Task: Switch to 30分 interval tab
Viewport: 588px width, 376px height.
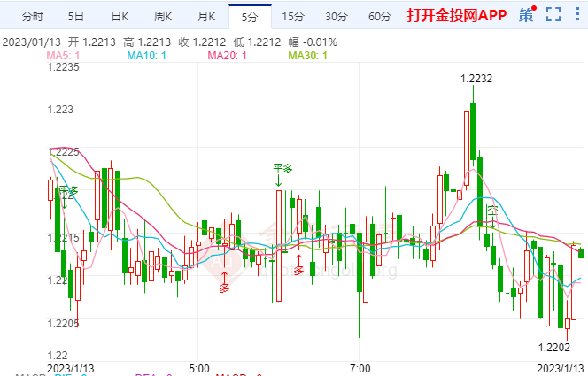Action: point(337,17)
